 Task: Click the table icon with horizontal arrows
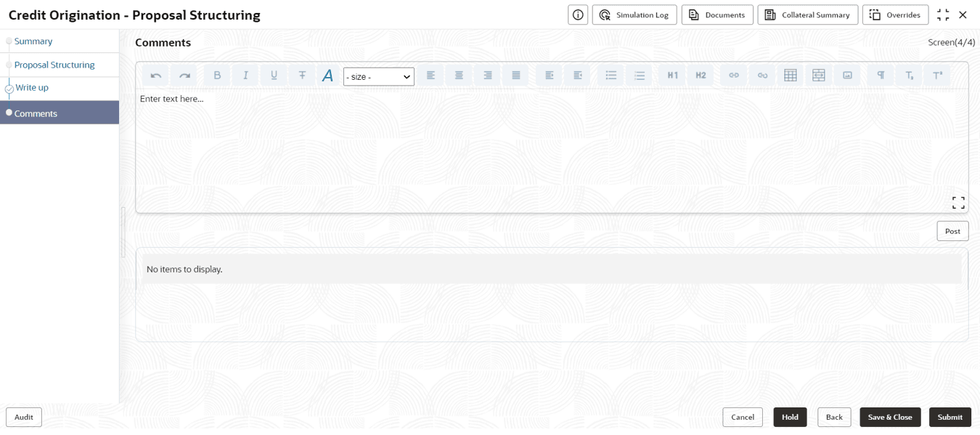pos(819,76)
